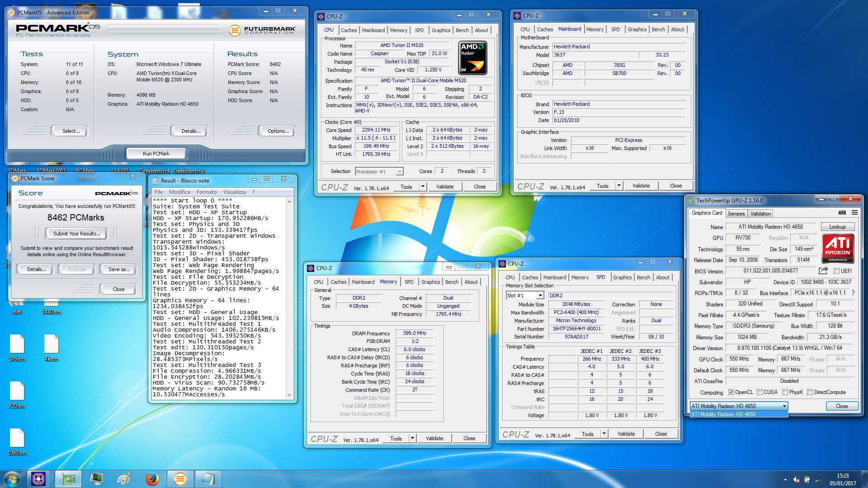Viewport: 868px width, 488px height.
Task: Toggle the DirectCompute checkbox
Action: (x=810, y=392)
